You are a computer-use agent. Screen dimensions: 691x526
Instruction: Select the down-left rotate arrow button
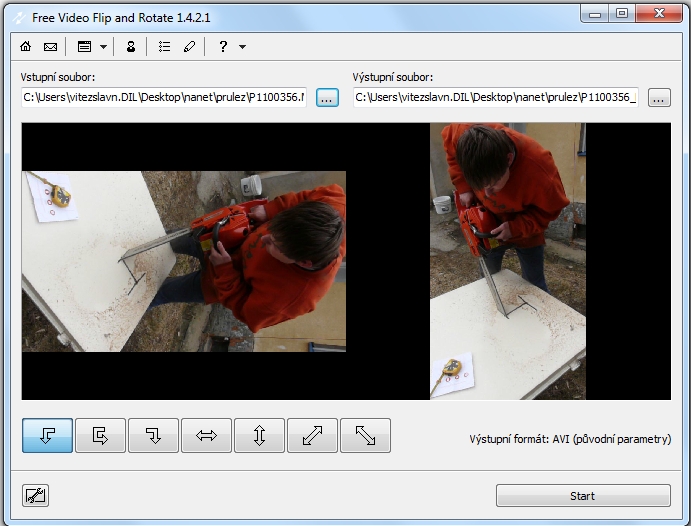click(x=47, y=435)
